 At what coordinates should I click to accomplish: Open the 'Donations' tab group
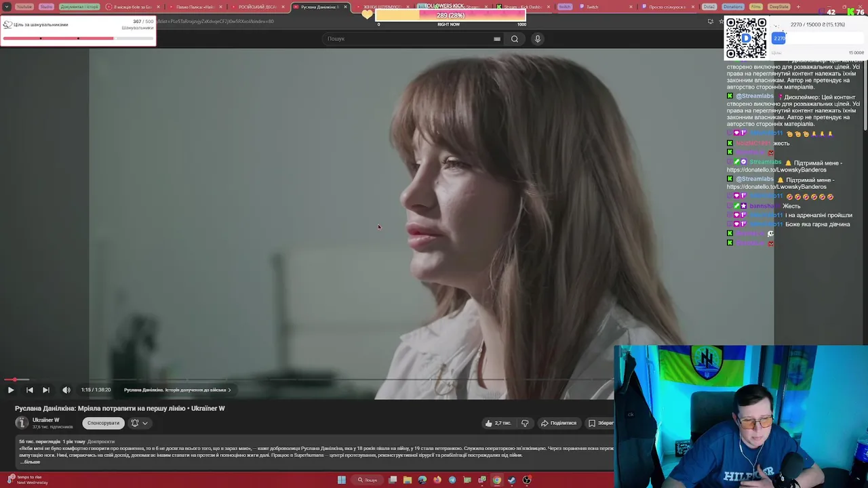coord(732,7)
